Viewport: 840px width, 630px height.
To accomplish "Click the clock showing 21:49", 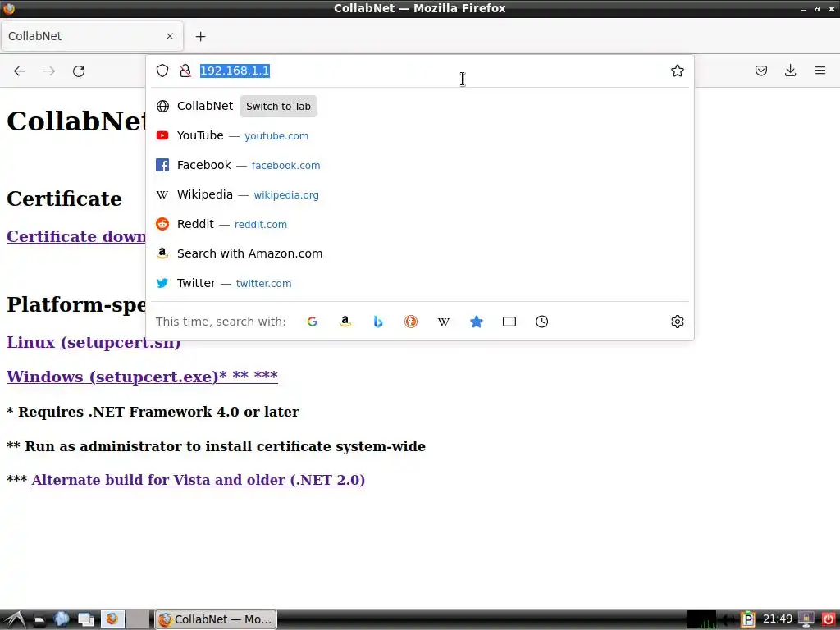I will coord(778,619).
